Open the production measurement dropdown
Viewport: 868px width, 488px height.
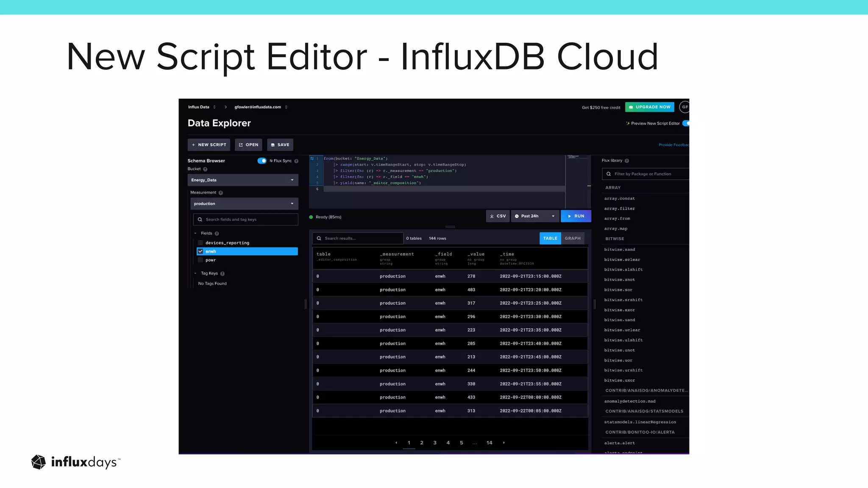(244, 204)
